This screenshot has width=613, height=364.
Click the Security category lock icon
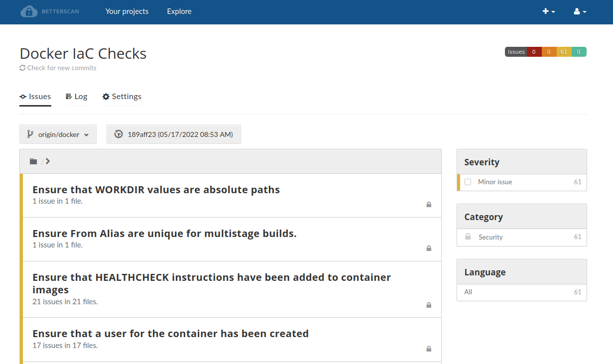pos(468,237)
